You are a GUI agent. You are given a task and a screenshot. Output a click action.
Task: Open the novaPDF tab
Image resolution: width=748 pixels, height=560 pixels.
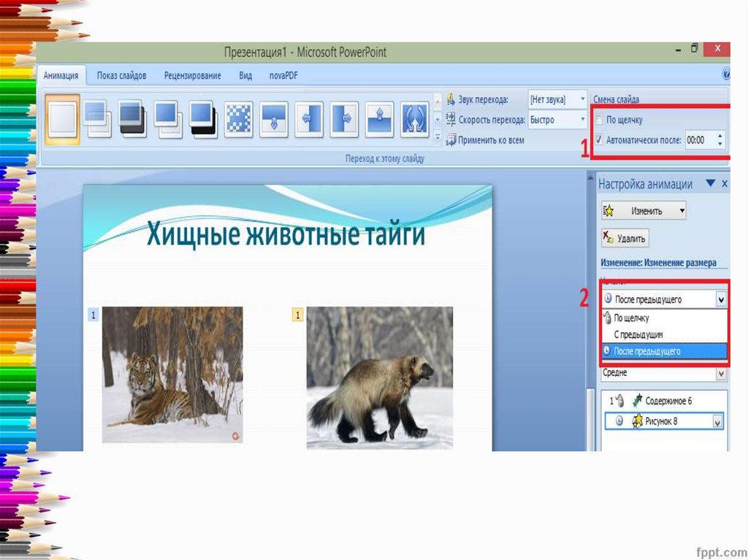pyautogui.click(x=283, y=75)
